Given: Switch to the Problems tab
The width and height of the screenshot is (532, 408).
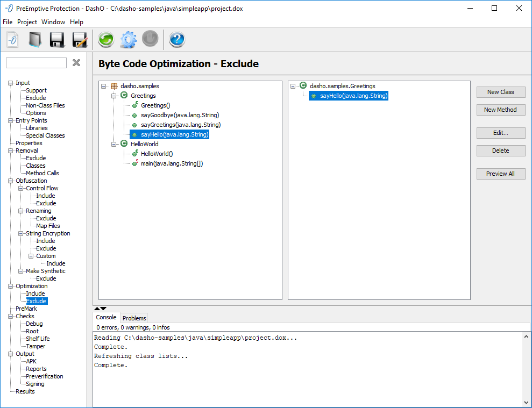Looking at the screenshot, I should (134, 318).
